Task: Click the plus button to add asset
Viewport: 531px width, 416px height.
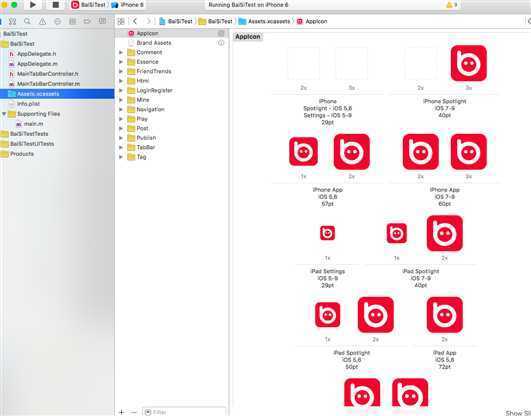Action: pyautogui.click(x=121, y=412)
